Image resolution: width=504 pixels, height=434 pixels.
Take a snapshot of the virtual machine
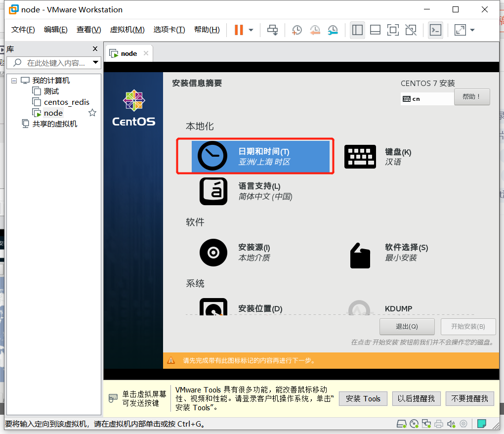297,30
